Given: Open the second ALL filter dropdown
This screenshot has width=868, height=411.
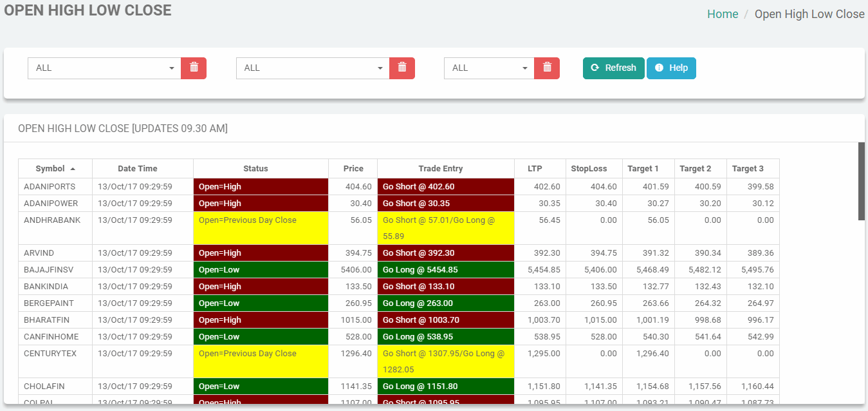Looking at the screenshot, I should click(x=313, y=68).
